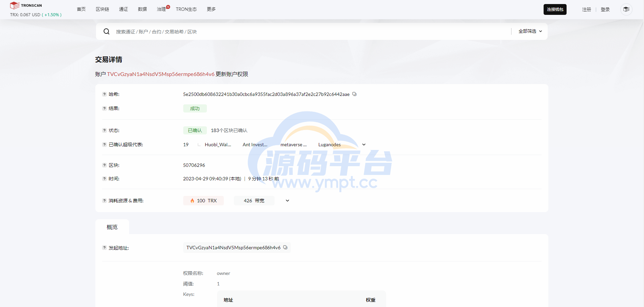Click the TRONSCAN logo
The width and height of the screenshot is (644, 307).
pyautogui.click(x=26, y=5)
